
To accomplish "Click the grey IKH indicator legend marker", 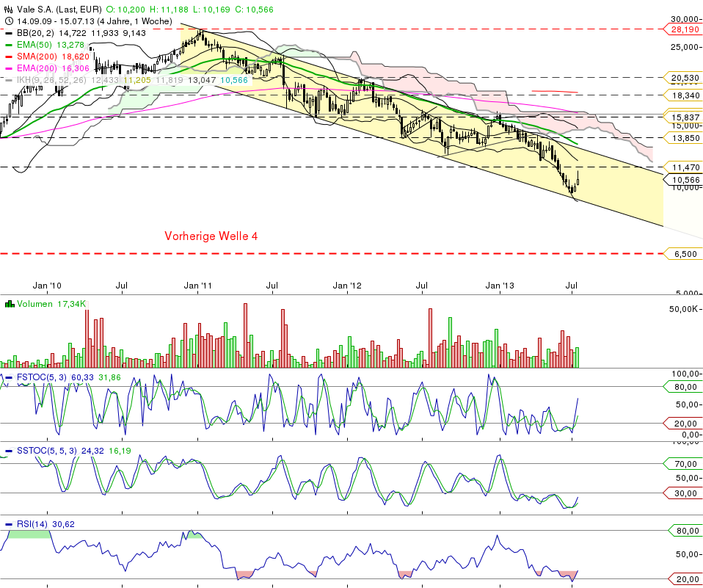I will (9, 80).
